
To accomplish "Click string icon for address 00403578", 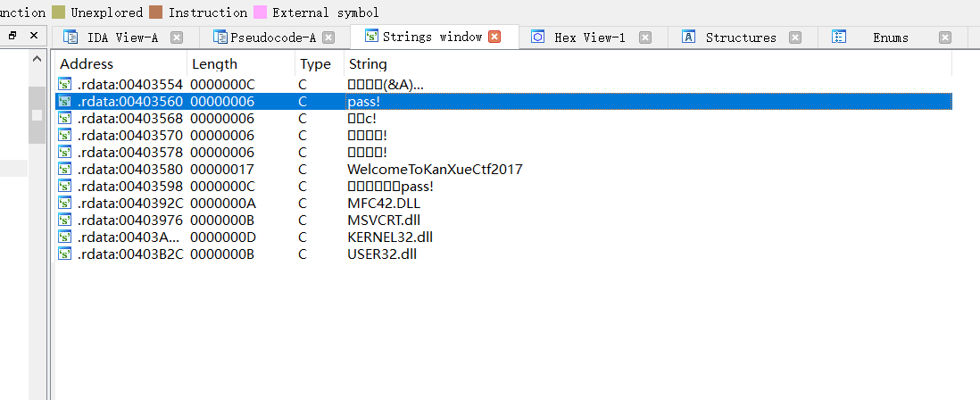I will (x=65, y=152).
